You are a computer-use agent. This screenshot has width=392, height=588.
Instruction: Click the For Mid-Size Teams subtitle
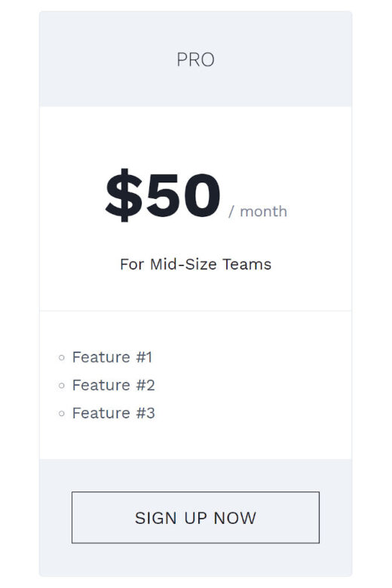point(195,264)
